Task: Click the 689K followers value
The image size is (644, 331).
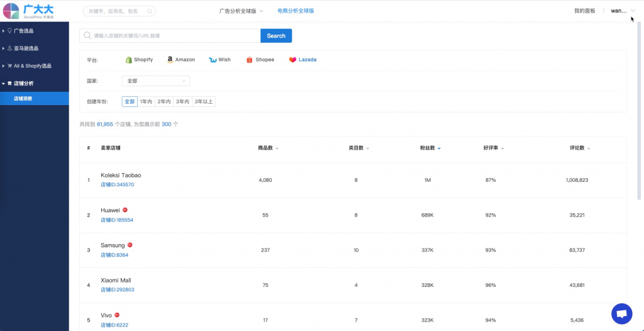Action: point(428,215)
